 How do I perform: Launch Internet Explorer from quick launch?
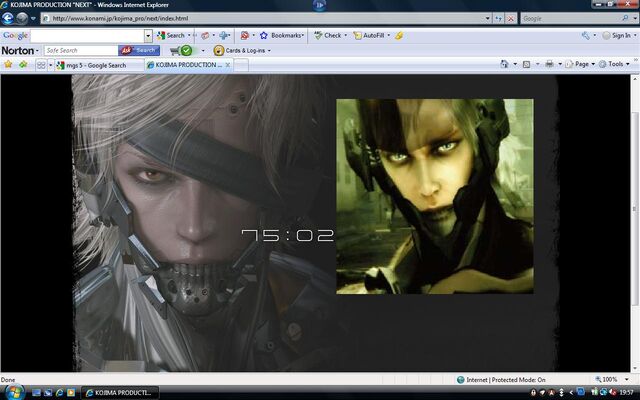[x=59, y=393]
